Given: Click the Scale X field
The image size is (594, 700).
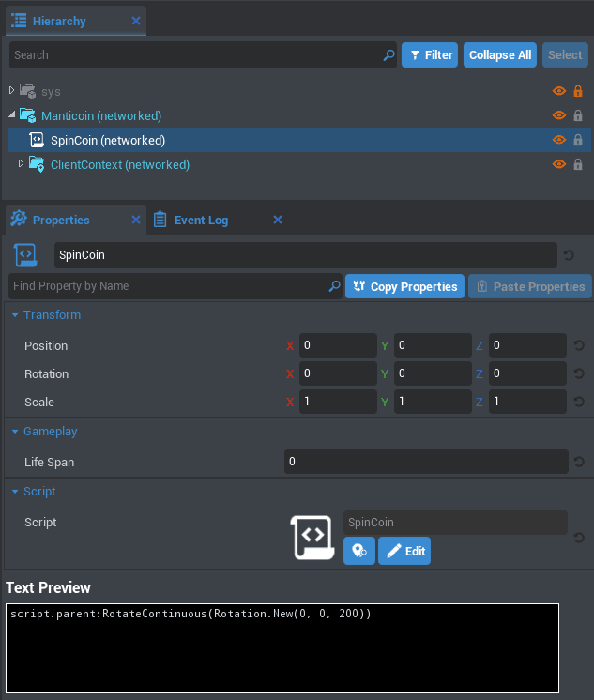Looking at the screenshot, I should pos(338,402).
